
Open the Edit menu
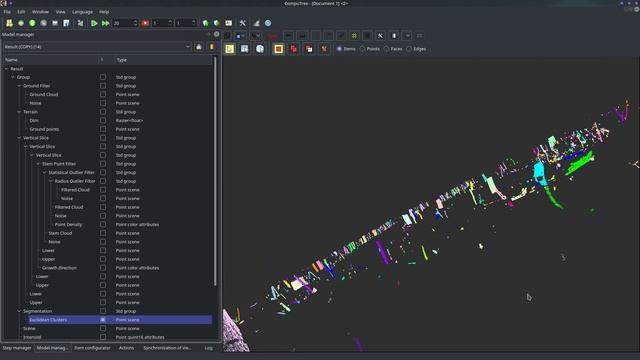pyautogui.click(x=21, y=12)
